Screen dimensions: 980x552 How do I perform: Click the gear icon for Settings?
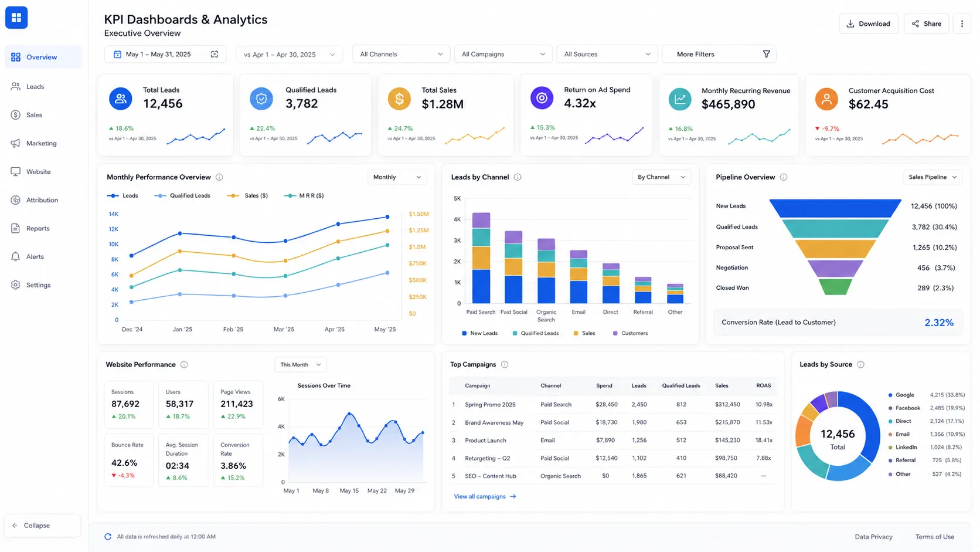(x=16, y=285)
